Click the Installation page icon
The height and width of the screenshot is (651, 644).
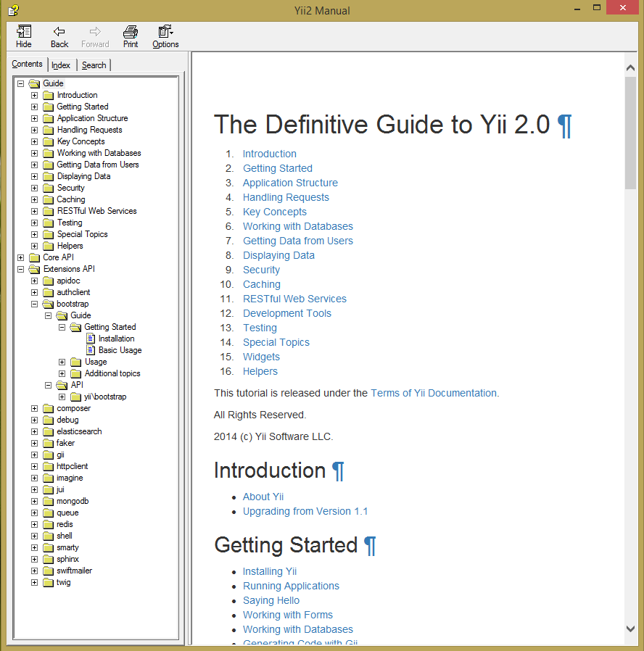point(91,339)
